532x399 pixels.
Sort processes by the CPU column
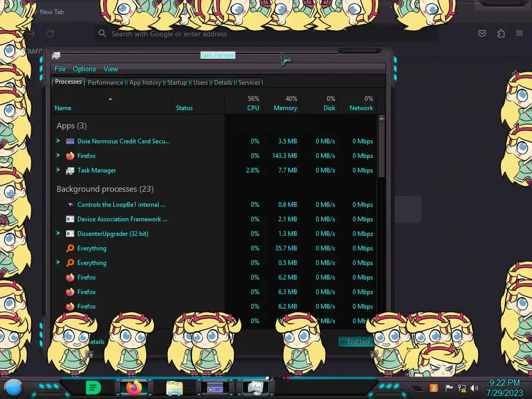pos(244,104)
